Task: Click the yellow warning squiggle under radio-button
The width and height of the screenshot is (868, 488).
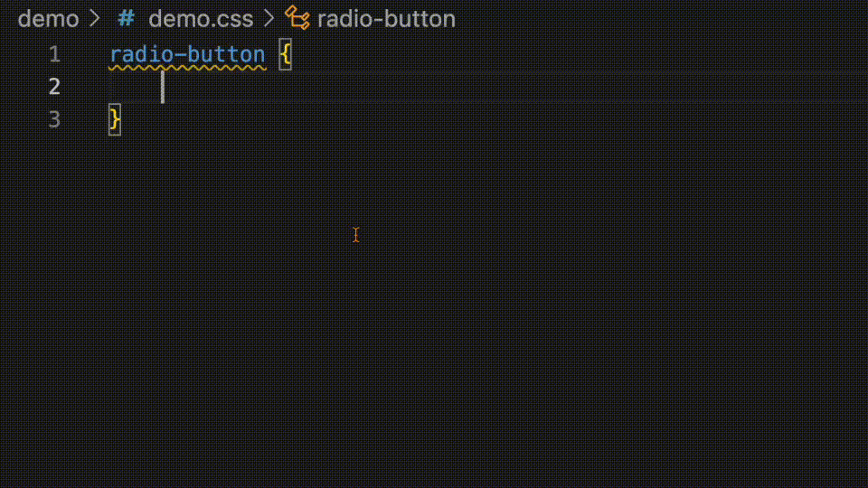Action: coord(188,68)
